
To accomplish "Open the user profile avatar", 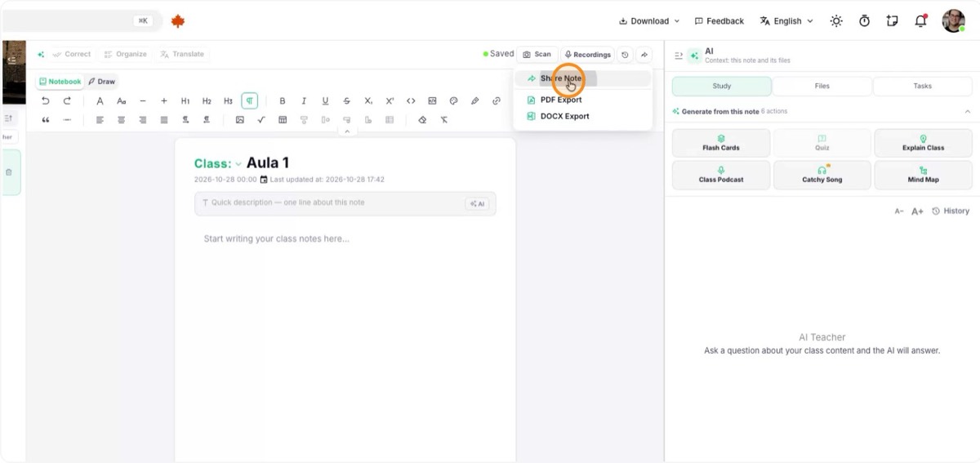I will 953,21.
